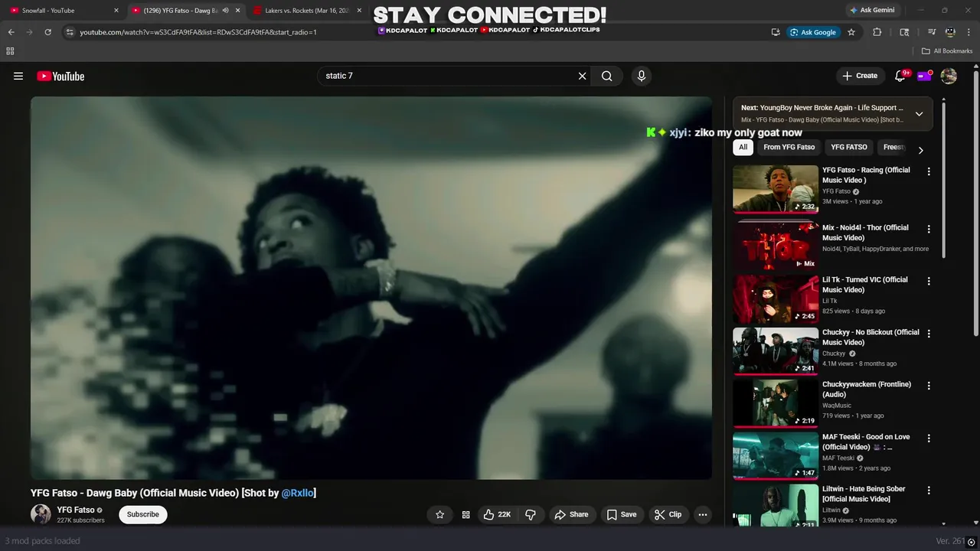Image resolution: width=980 pixels, height=551 pixels.
Task: Open options for MAF Teeski - Good on Love
Action: [x=929, y=439]
